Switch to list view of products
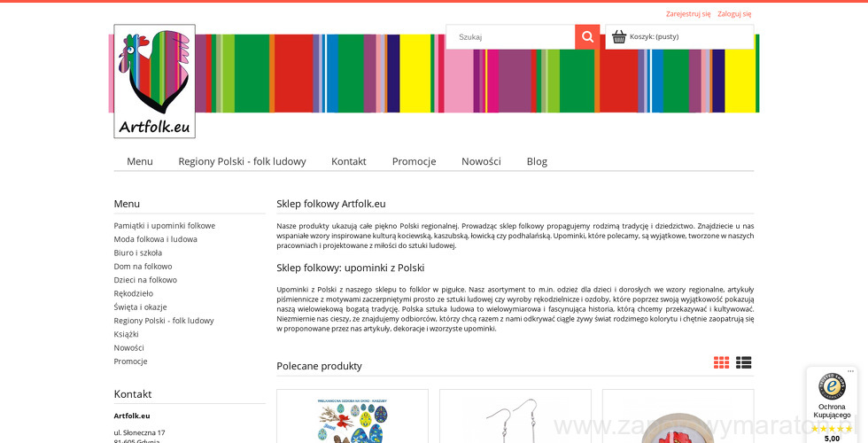This screenshot has height=443, width=868. click(x=744, y=362)
